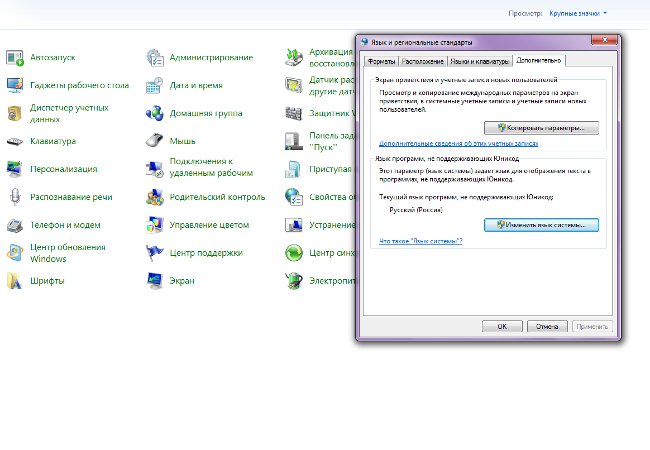Screen dimensions: 650x450
Task: Open the Шрифты fonts folder icon
Action: coord(15,281)
